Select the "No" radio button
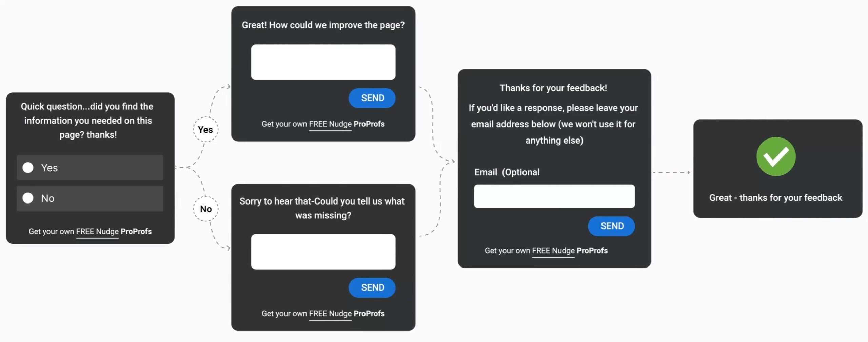The width and height of the screenshot is (868, 342). click(x=28, y=198)
